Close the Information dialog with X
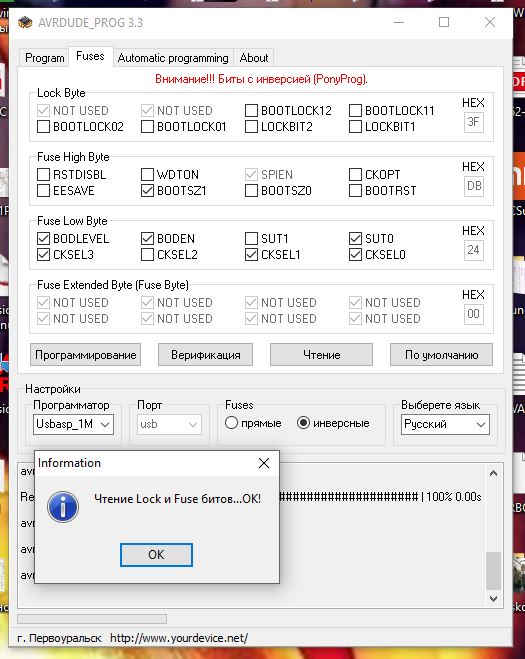525x659 pixels. tap(264, 463)
